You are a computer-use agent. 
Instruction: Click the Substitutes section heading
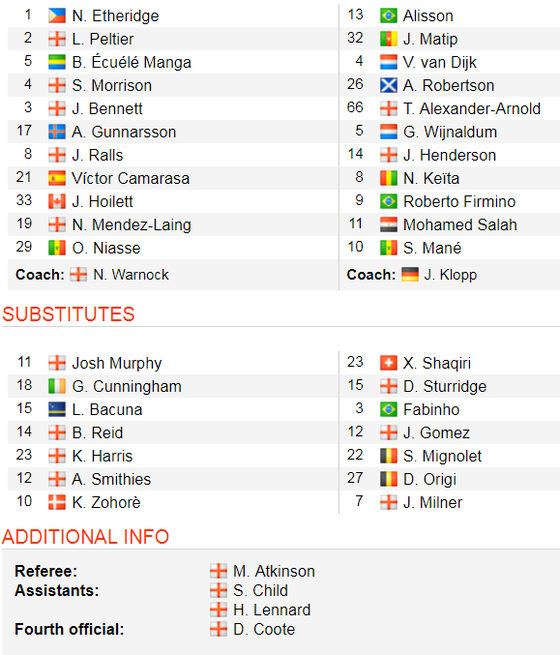tap(68, 314)
